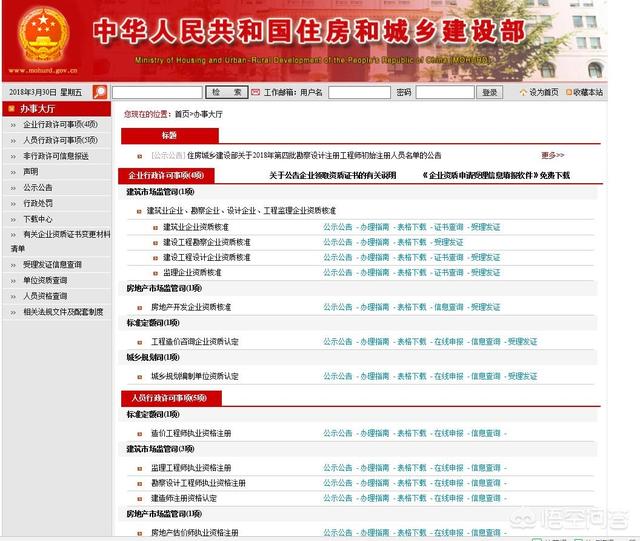This screenshot has height=541, width=640.
Task: Click 公示公告 in 建筑业企业资质核准 row
Action: (x=338, y=227)
